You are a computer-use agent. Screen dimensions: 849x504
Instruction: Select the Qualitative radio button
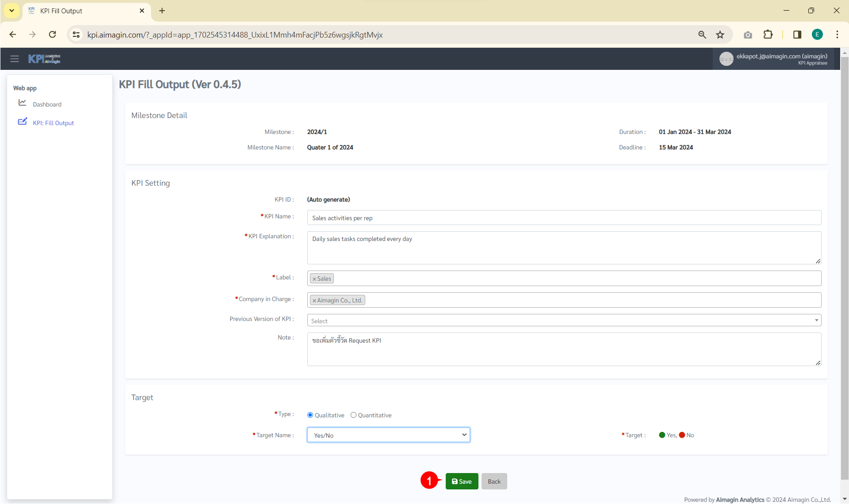pos(310,415)
